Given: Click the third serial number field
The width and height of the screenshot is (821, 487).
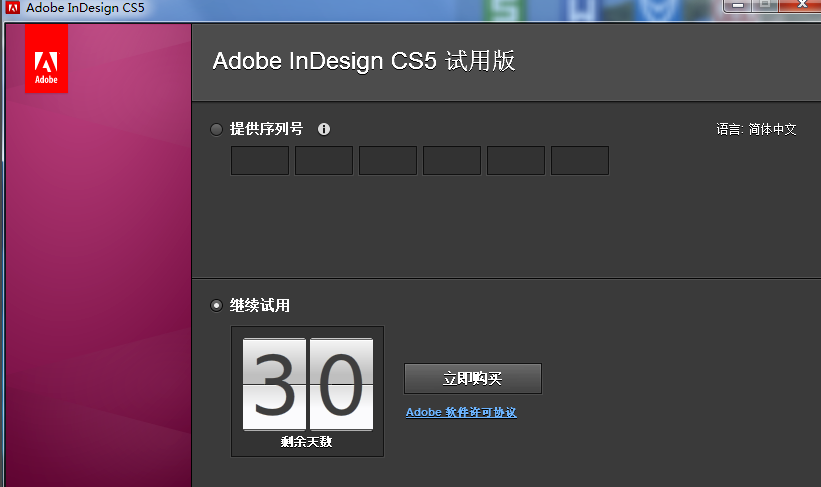Looking at the screenshot, I should pyautogui.click(x=388, y=160).
